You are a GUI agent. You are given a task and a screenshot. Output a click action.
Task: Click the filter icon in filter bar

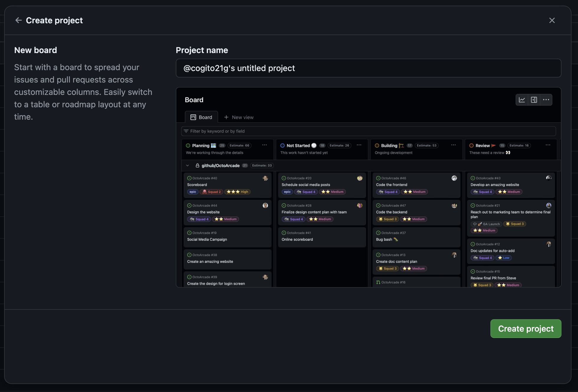pos(186,131)
